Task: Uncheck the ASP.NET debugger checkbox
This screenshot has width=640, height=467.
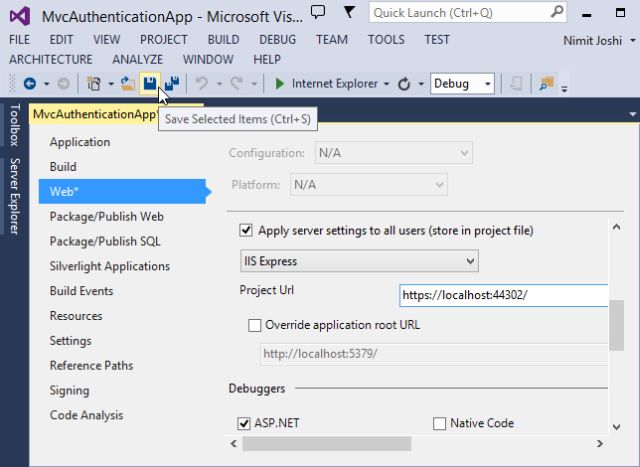Action: [244, 423]
